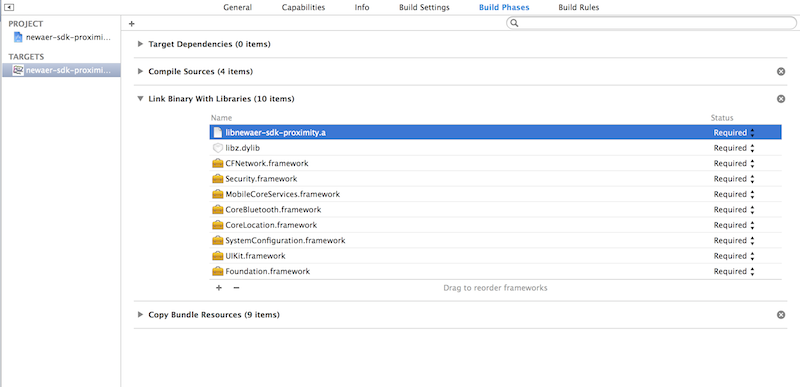
Task: Delete the Compile Sources phase
Action: (781, 71)
